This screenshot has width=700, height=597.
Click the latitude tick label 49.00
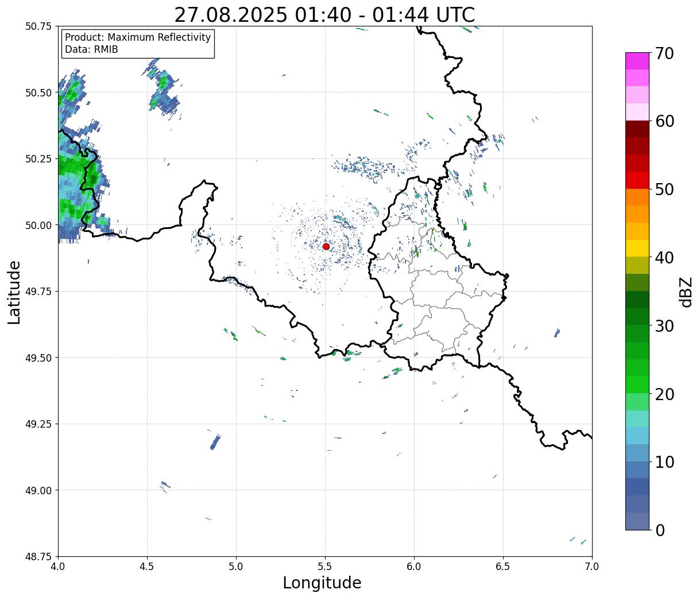point(38,490)
